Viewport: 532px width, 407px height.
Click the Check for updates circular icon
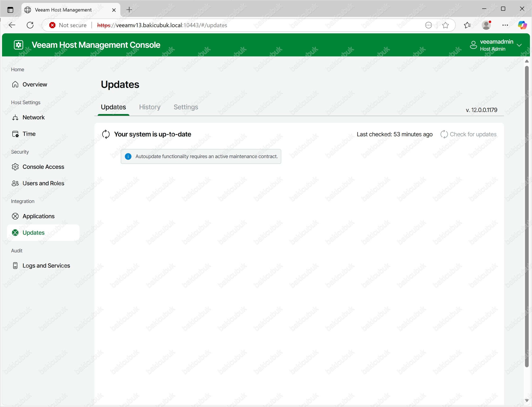(444, 134)
